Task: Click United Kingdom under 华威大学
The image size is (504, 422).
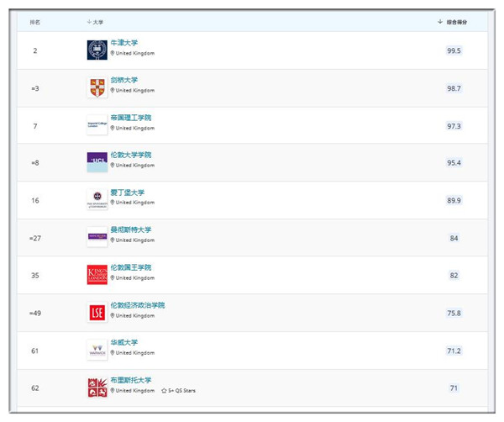Action: tap(135, 353)
